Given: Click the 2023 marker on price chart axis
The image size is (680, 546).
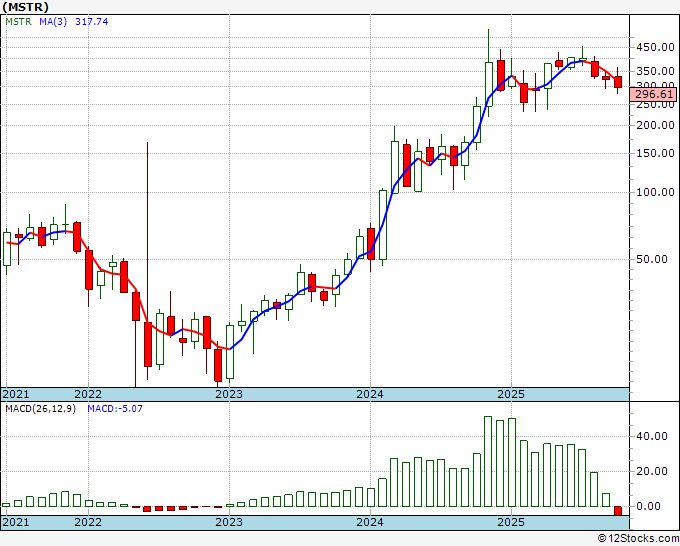Looking at the screenshot, I should coord(229,394).
